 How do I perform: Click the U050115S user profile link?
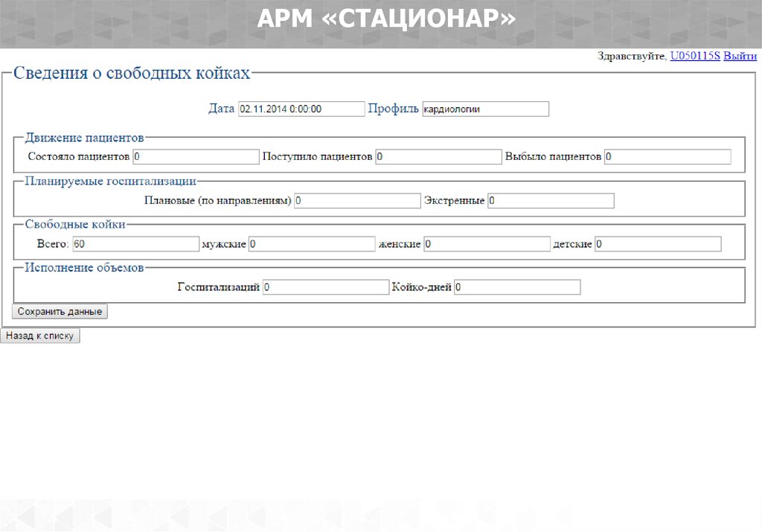point(695,56)
